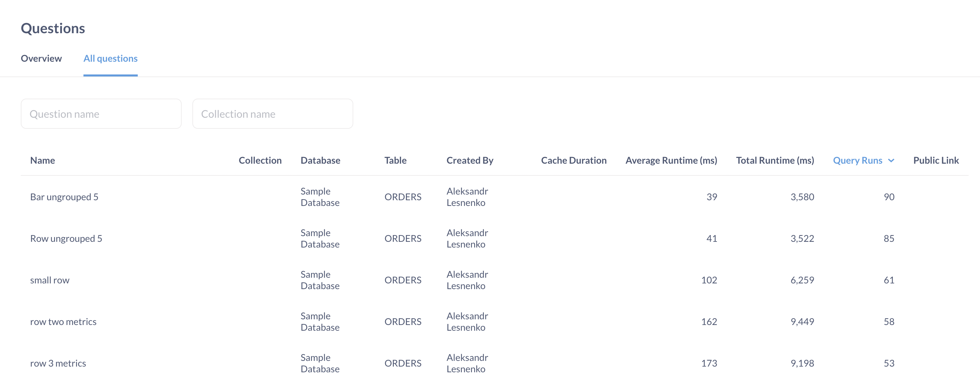Sort the table by Database column
This screenshot has height=381, width=980.
coord(320,160)
